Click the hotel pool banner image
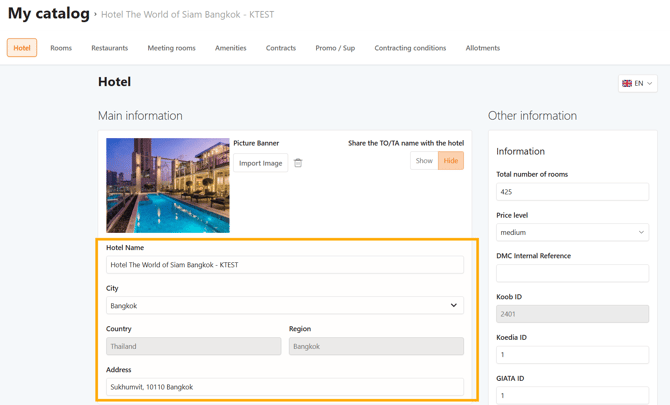This screenshot has width=670, height=405. pyautogui.click(x=168, y=185)
